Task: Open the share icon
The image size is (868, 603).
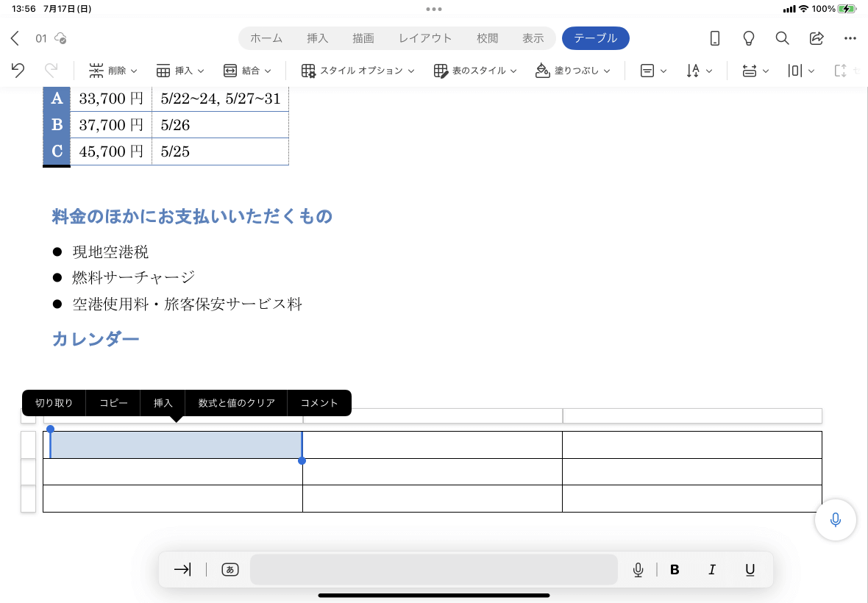Action: (x=817, y=38)
